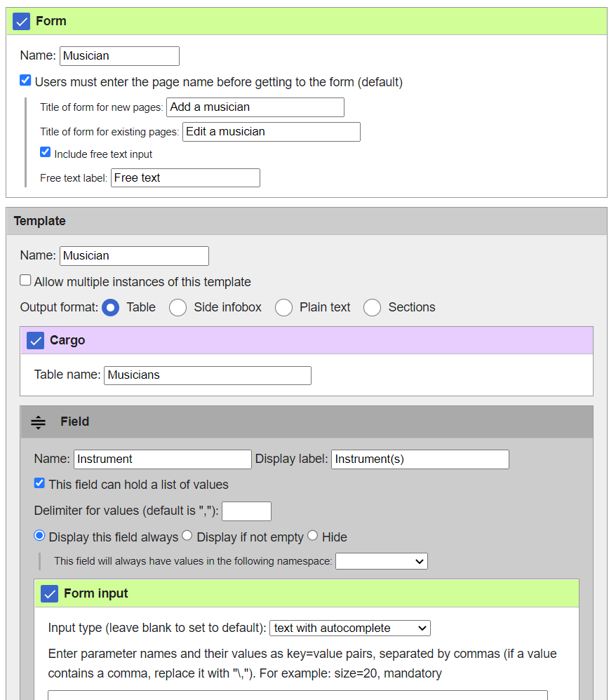Screen dimensions: 616x700
Task: Uncheck 'Users must enter the page name' checkbox
Action: tap(25, 81)
